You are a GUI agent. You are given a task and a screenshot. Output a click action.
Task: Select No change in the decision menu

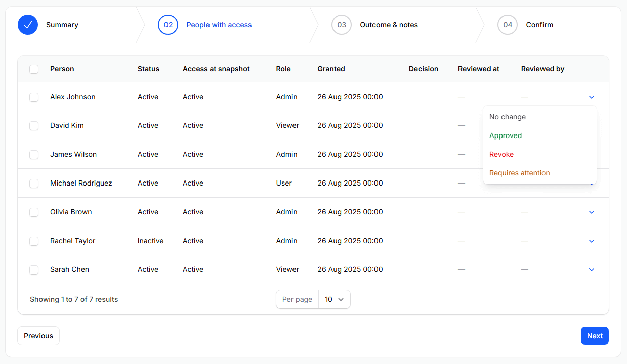tap(508, 117)
